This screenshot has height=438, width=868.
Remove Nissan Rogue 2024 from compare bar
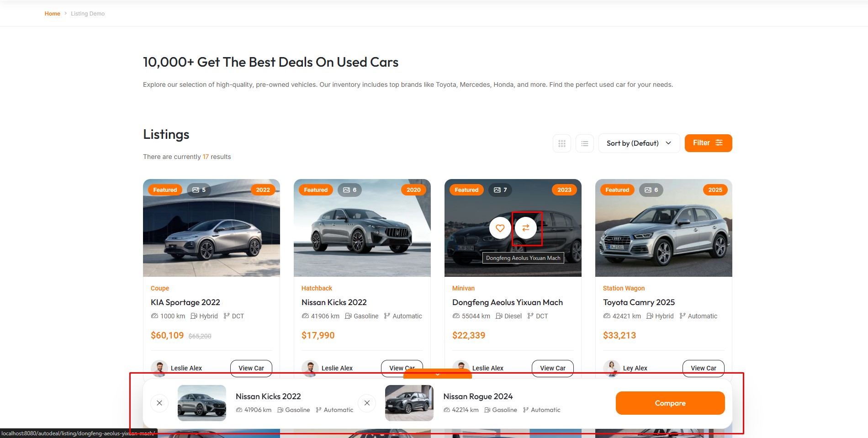pos(367,403)
